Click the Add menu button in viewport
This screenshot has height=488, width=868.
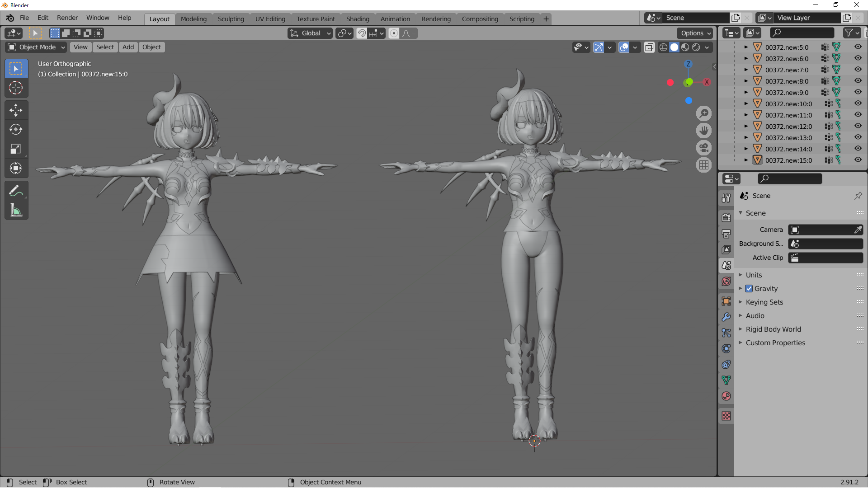[x=128, y=47]
